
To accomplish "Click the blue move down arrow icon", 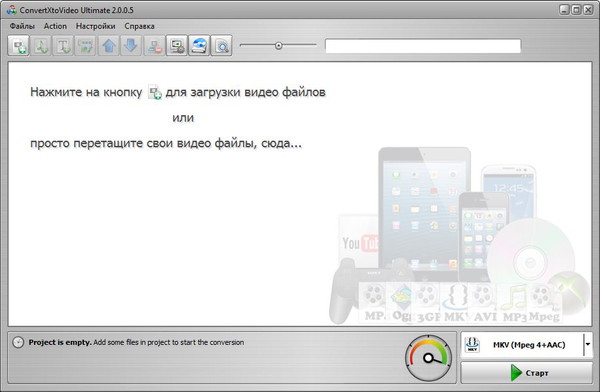I will [x=131, y=46].
